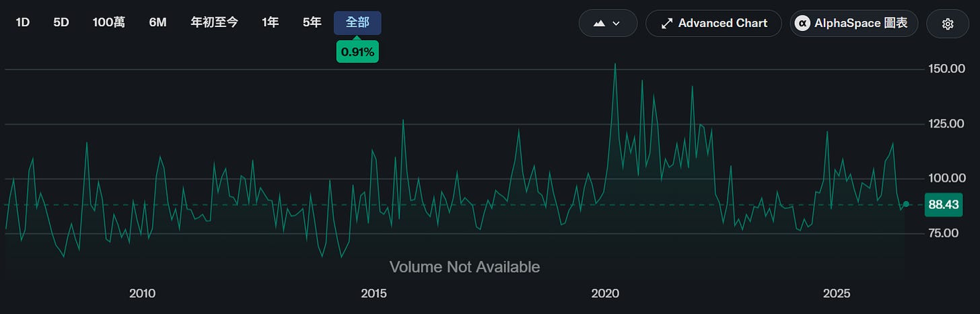Viewport: 980px width, 314px height.
Task: Select the 全部 time range
Action: point(357,23)
